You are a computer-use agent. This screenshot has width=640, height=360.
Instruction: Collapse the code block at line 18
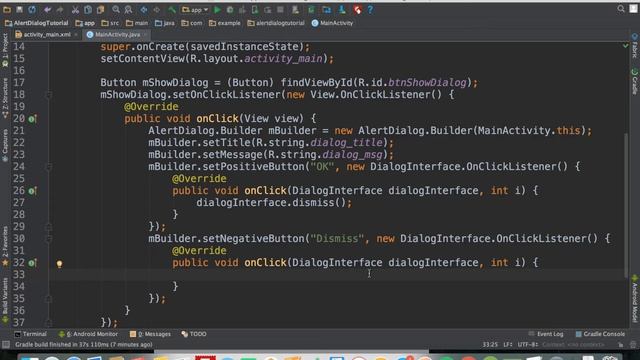coord(49,95)
